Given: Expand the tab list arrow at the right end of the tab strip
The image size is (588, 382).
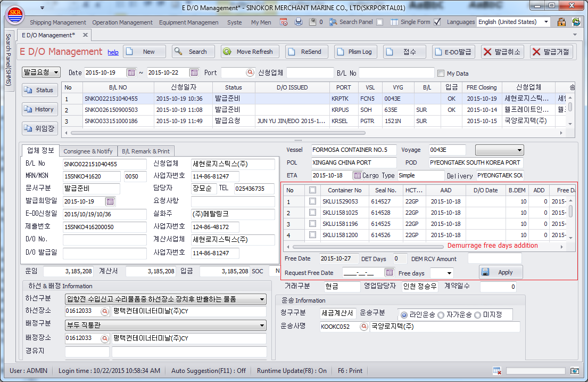Looking at the screenshot, I should pyautogui.click(x=575, y=35).
